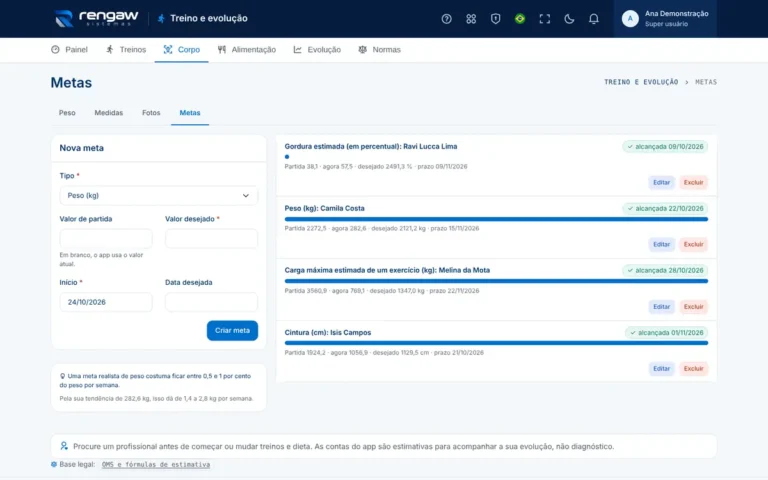Edit the Isis Campos waist goal
The height and width of the screenshot is (480, 768).
coord(661,368)
